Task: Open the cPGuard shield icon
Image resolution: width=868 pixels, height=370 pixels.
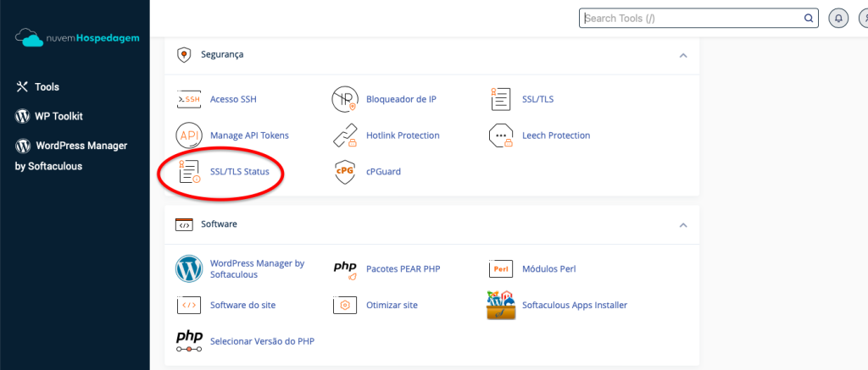Action: [x=345, y=171]
